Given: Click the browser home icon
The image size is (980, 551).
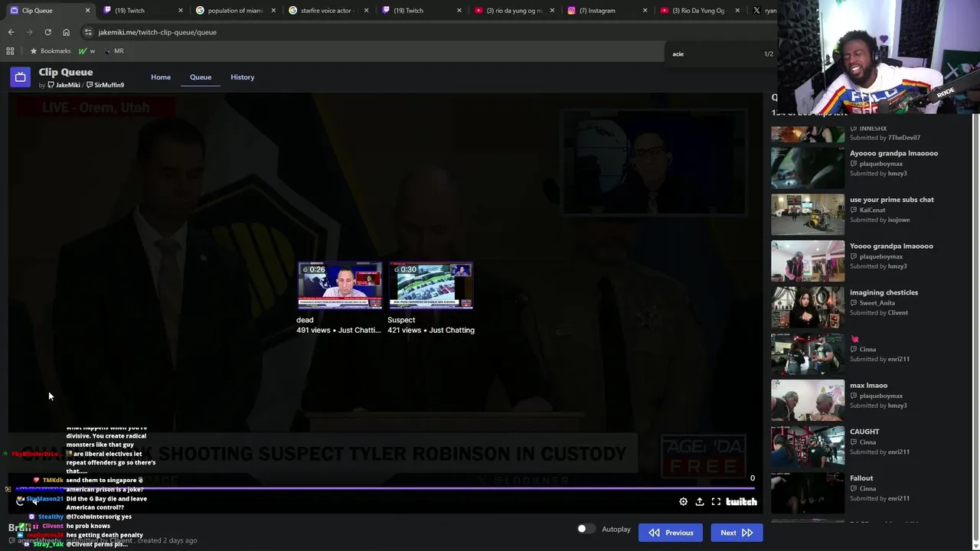Looking at the screenshot, I should [66, 32].
